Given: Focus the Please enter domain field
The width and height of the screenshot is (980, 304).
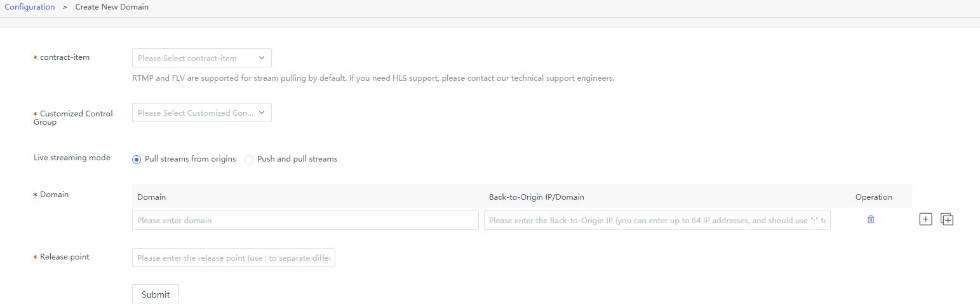Looking at the screenshot, I should [x=305, y=220].
